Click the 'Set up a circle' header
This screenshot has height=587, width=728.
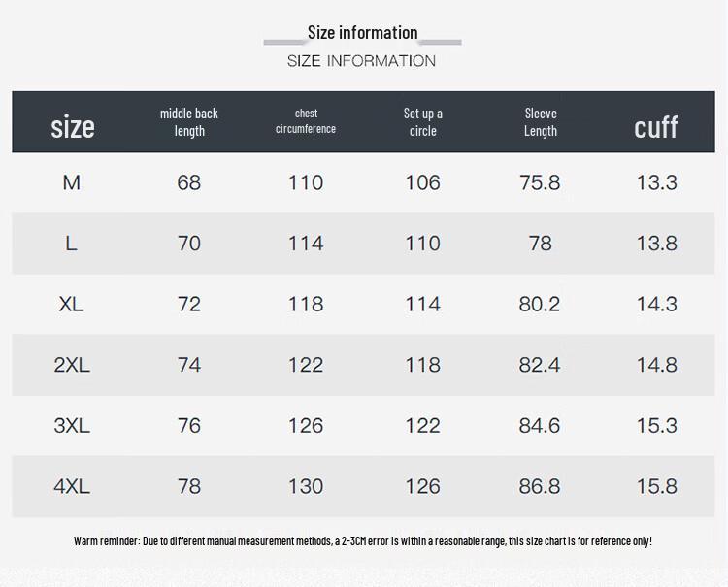(x=423, y=122)
